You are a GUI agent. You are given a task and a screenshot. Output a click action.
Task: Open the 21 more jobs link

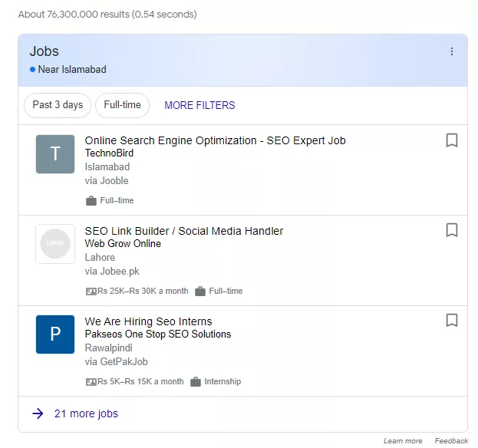pyautogui.click(x=86, y=413)
